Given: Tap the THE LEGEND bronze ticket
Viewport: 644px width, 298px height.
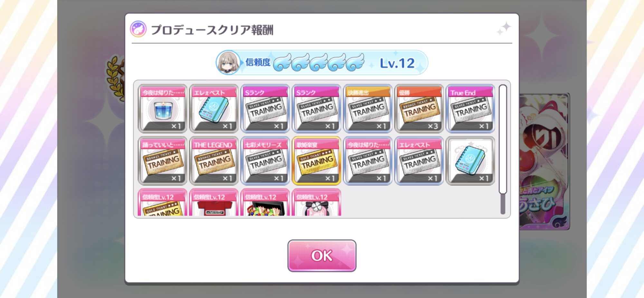Looking at the screenshot, I should click(214, 161).
